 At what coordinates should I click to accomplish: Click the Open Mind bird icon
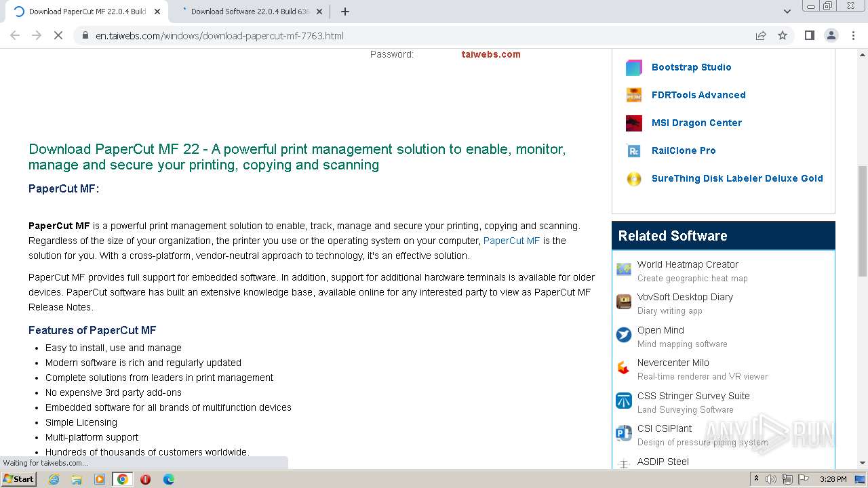point(624,335)
